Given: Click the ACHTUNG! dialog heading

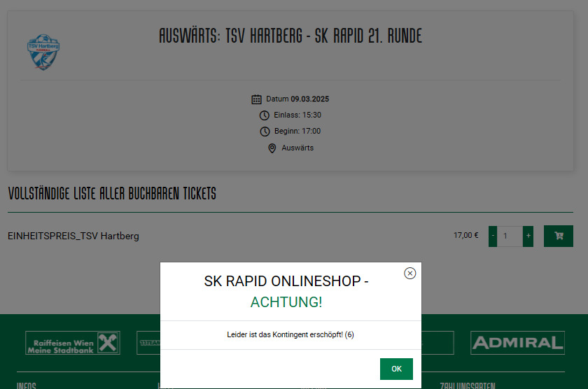Looking at the screenshot, I should tap(286, 302).
